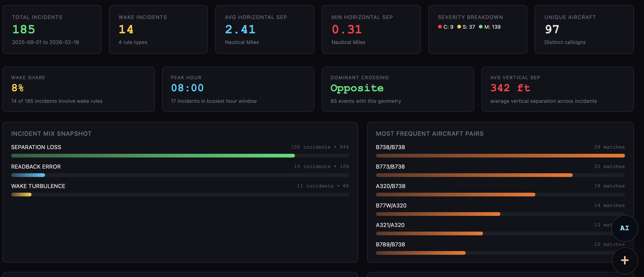Open details for B738/B738 pair
This screenshot has width=644, height=277.
(390, 147)
